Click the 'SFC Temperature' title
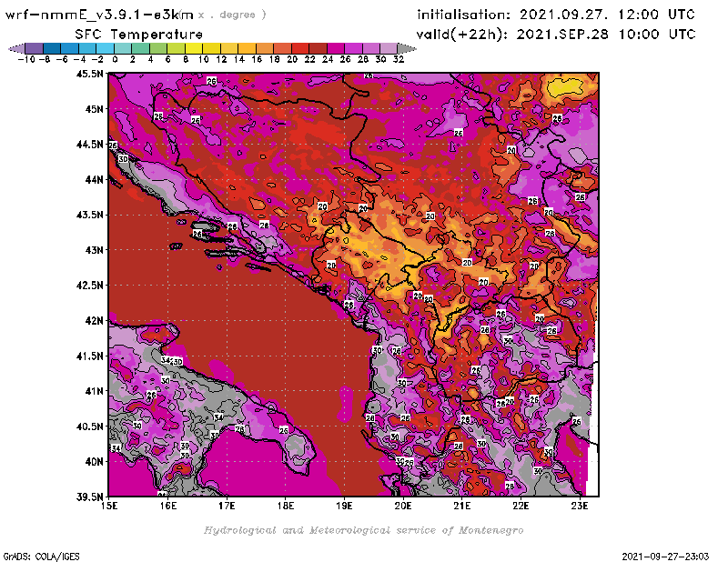This screenshot has width=728, height=562. [x=139, y=35]
